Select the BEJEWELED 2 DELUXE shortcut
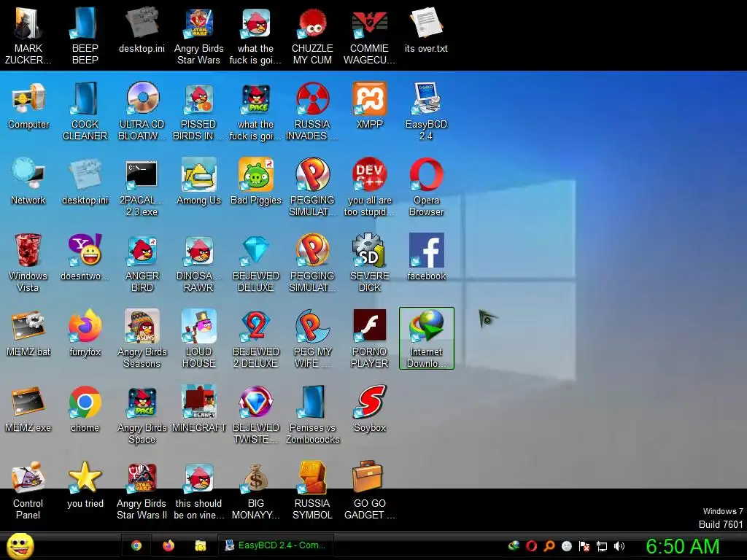747x560 pixels. click(x=256, y=338)
